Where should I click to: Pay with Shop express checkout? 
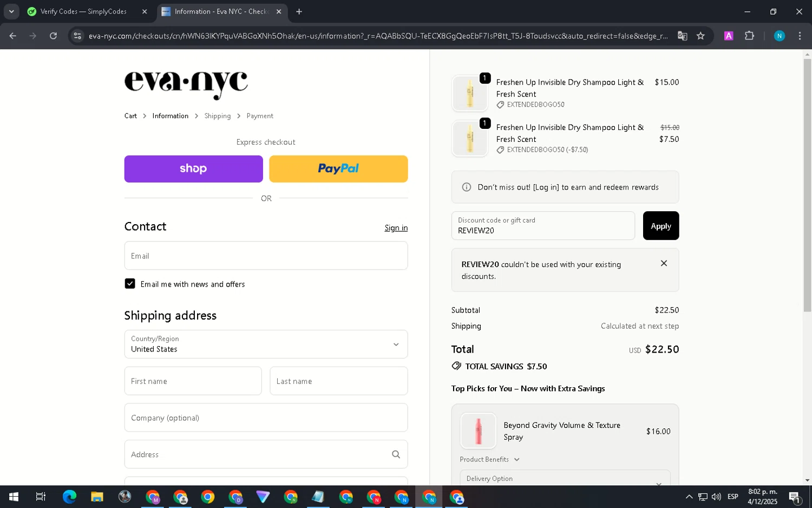point(193,169)
